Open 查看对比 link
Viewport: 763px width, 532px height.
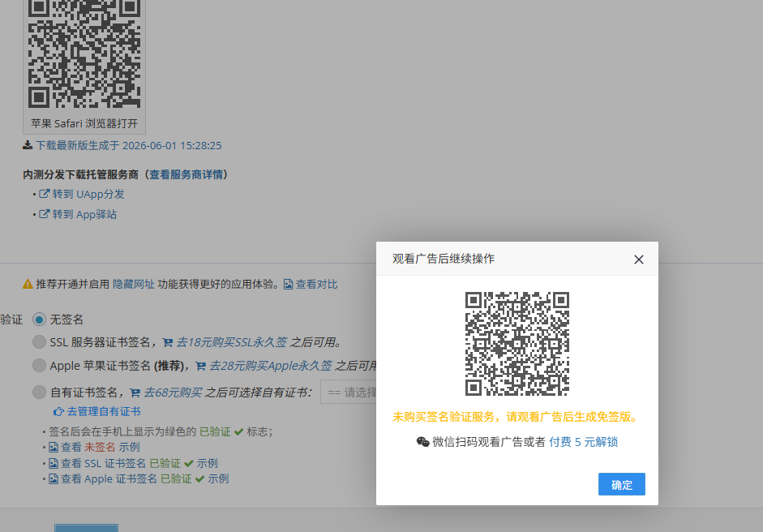coord(316,285)
